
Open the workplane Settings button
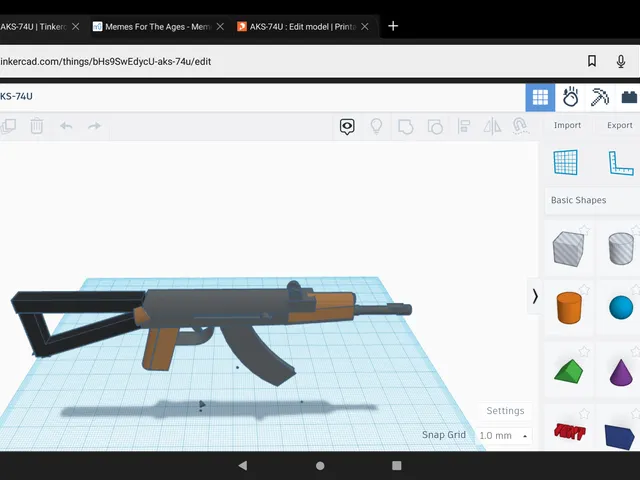(505, 411)
